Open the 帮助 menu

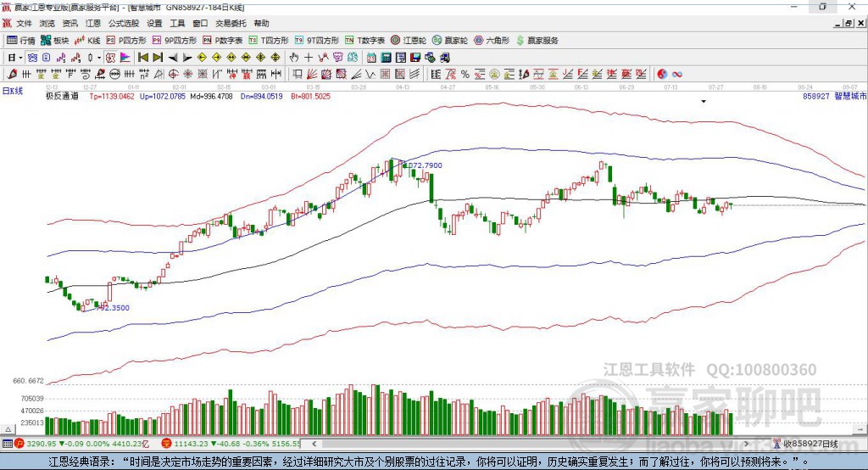pos(261,23)
